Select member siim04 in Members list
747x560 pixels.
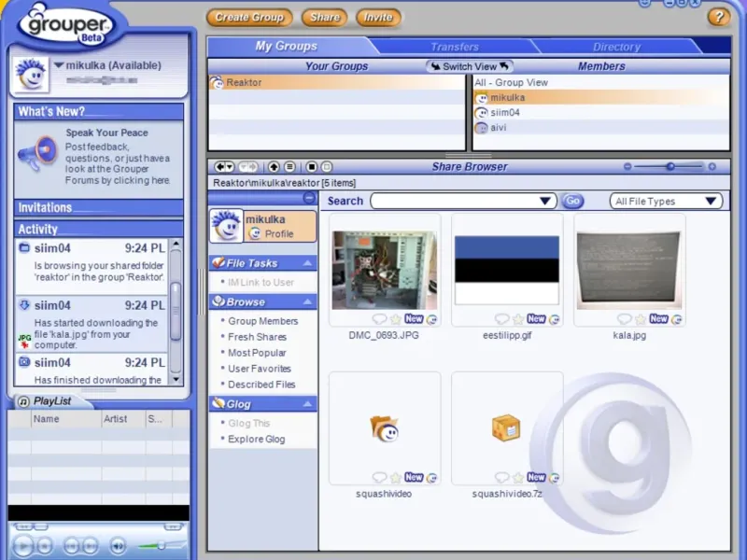601,113
